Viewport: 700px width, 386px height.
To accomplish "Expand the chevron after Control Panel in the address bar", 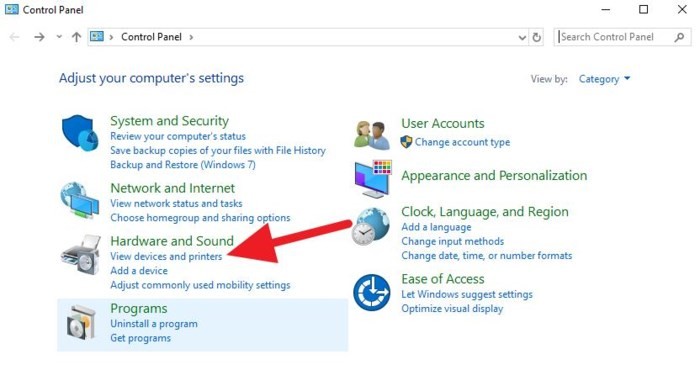I will pos(191,37).
